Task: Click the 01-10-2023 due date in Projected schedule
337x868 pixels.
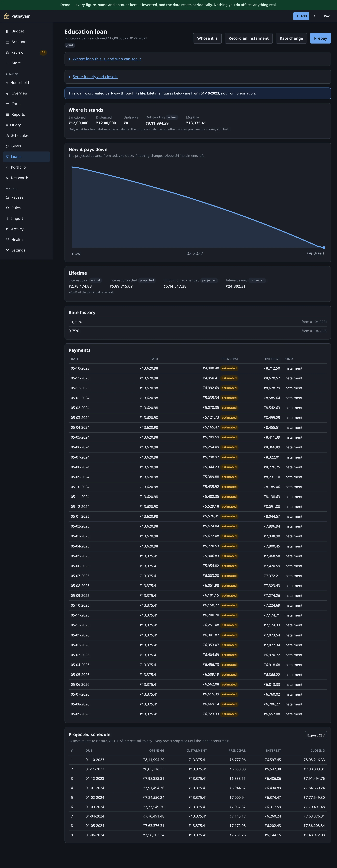Action: click(x=95, y=760)
